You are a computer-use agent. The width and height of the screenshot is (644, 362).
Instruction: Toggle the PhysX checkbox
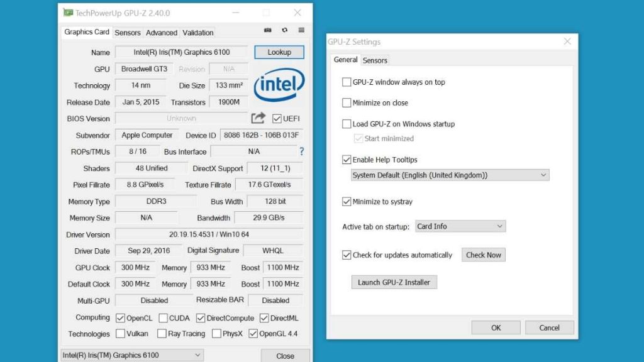point(216,334)
